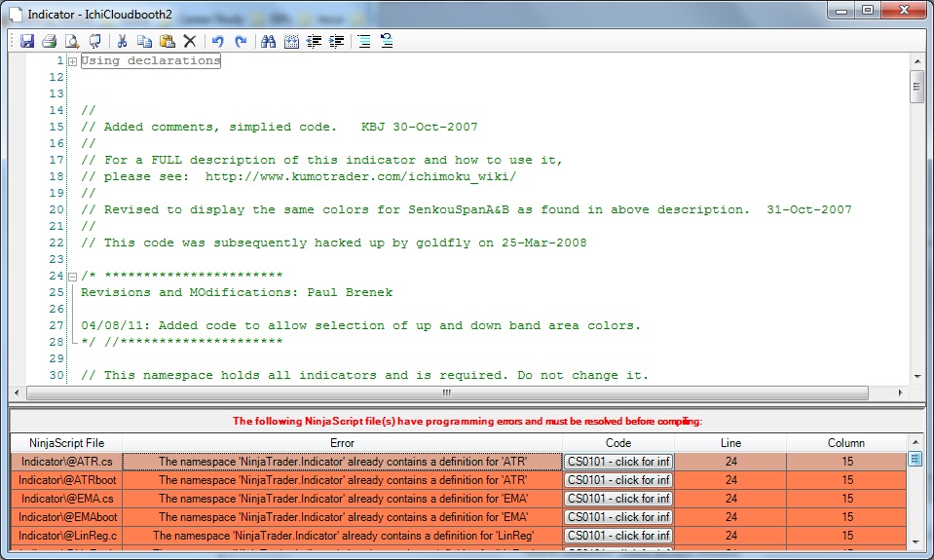Select the Indicator\@LinReg.c file cell
Viewport: 934px width, 560px height.
66,536
